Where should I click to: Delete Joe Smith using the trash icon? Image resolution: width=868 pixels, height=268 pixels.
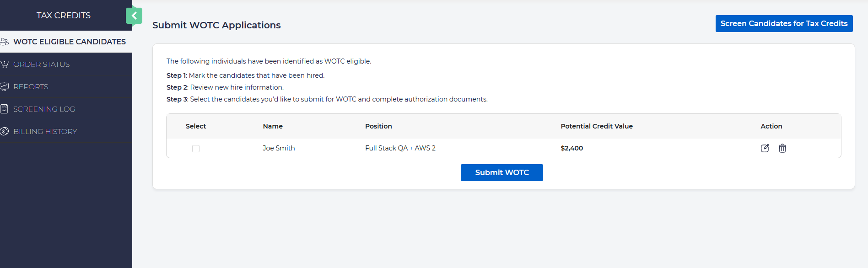pos(782,148)
